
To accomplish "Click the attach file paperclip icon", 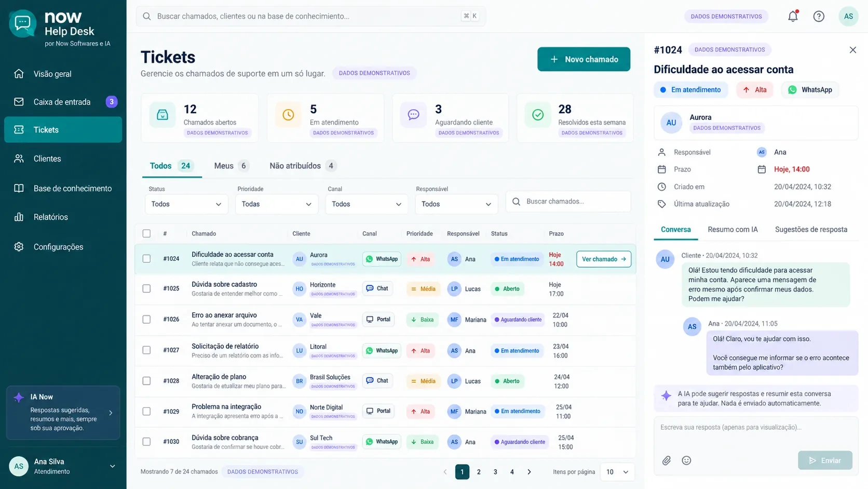I will (x=667, y=460).
